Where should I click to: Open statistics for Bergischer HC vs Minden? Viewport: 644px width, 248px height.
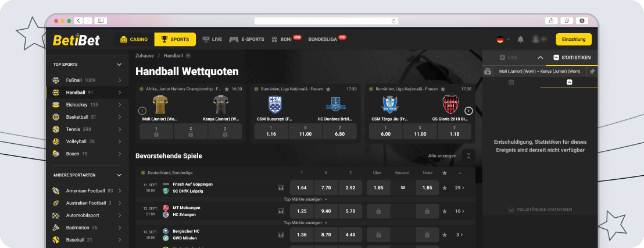click(281, 235)
